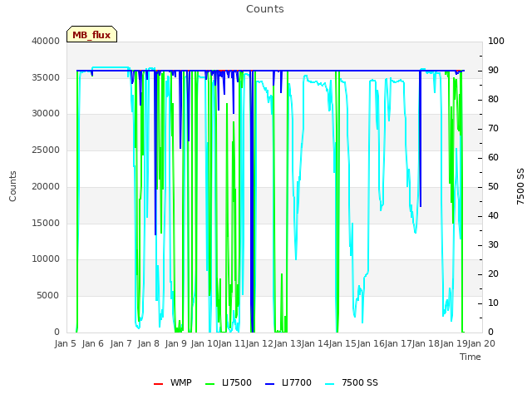Click the Jan 7 date tick label

tap(121, 343)
